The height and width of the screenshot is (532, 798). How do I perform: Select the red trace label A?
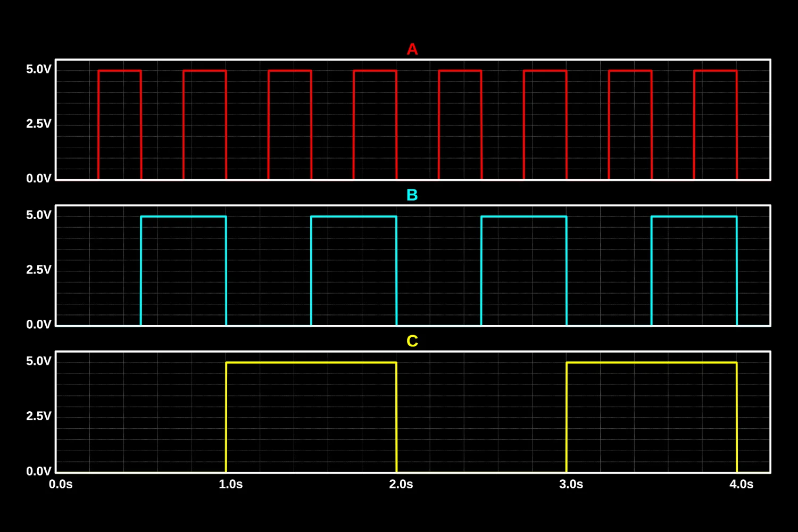(412, 49)
